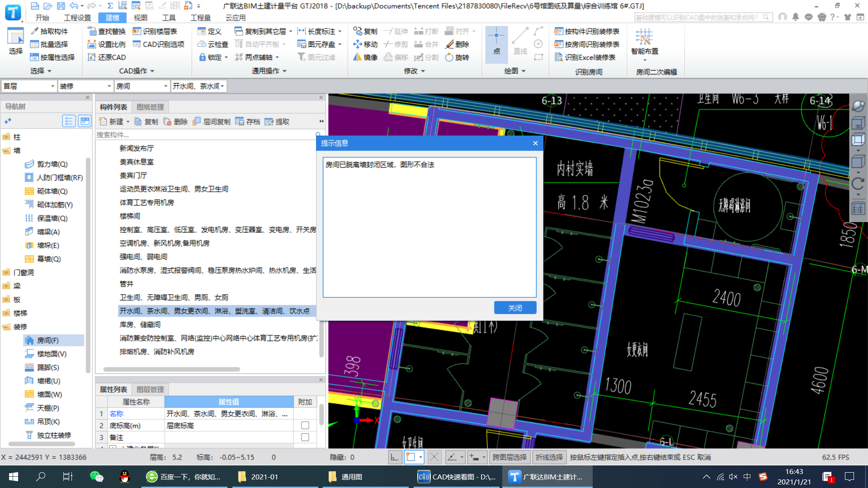Focus the 搜索构件 search field
Viewport: 868px width, 488px height.
pos(206,135)
